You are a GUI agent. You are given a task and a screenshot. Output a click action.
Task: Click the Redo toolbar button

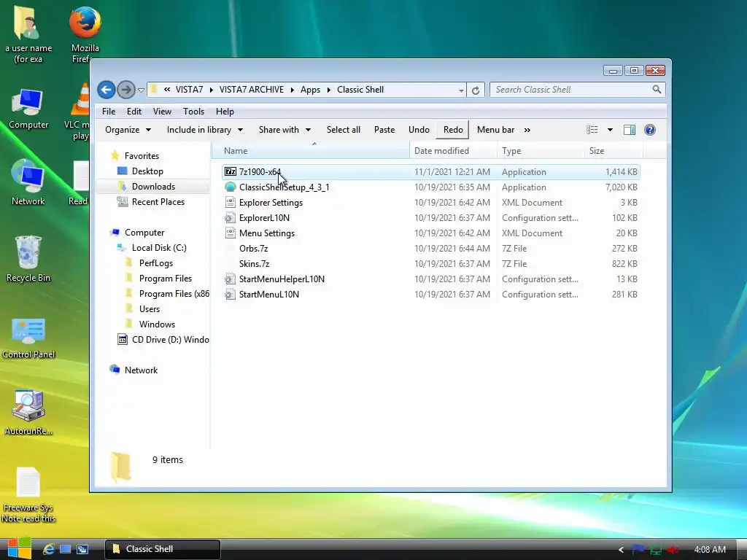452,130
